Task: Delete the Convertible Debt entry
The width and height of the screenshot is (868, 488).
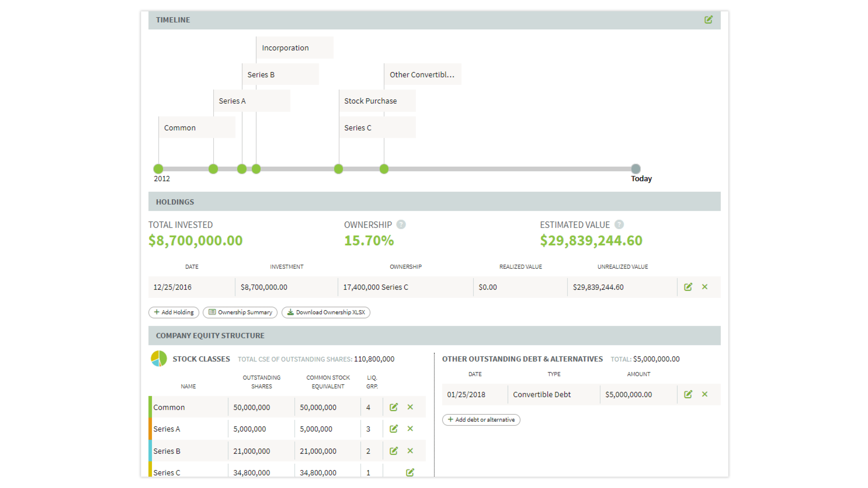Action: point(705,394)
